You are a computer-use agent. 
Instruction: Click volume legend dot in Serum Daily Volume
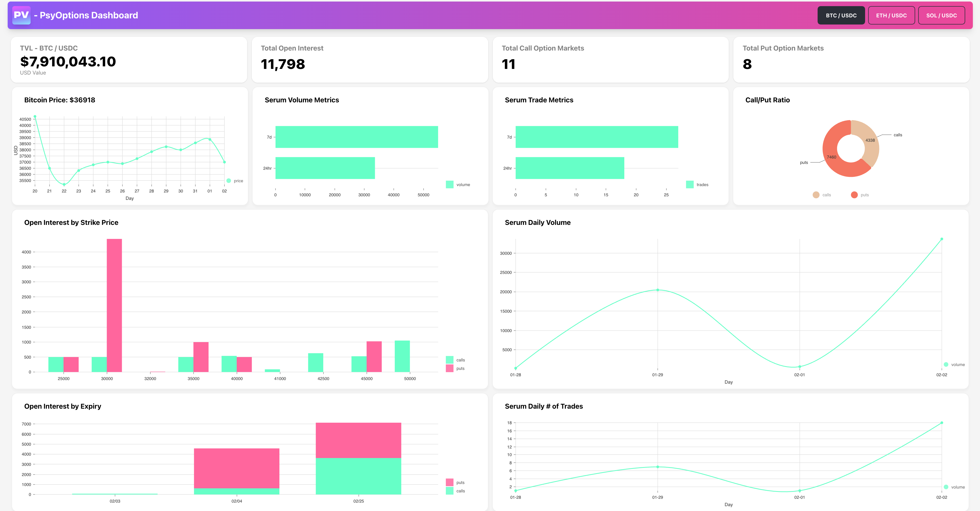pyautogui.click(x=946, y=365)
